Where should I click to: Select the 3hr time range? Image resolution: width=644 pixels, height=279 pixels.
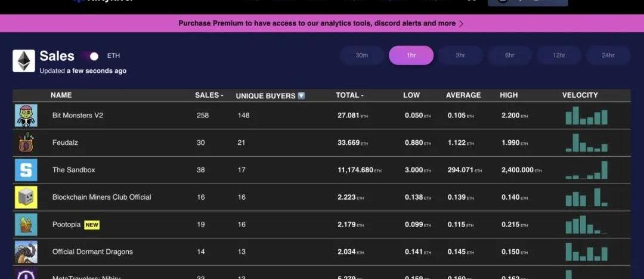tap(460, 55)
